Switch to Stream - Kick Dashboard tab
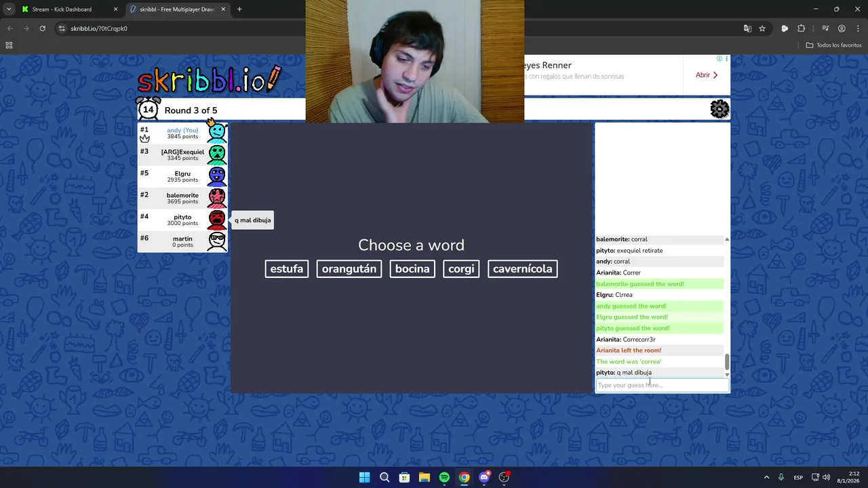Image resolution: width=868 pixels, height=488 pixels. (69, 9)
